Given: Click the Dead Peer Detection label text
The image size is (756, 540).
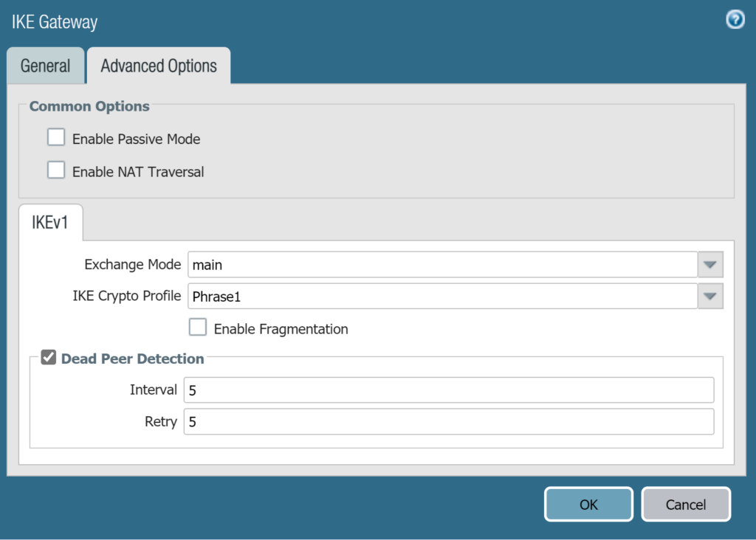Looking at the screenshot, I should tap(133, 359).
